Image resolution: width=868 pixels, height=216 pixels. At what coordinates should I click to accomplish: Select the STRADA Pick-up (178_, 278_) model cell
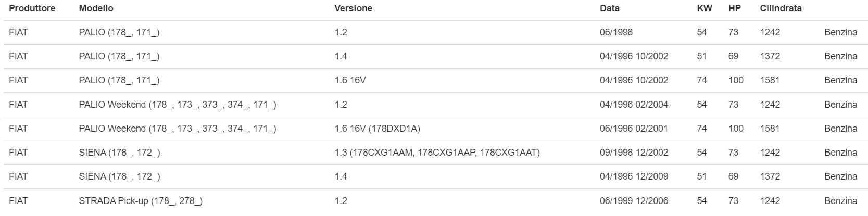[141, 201]
